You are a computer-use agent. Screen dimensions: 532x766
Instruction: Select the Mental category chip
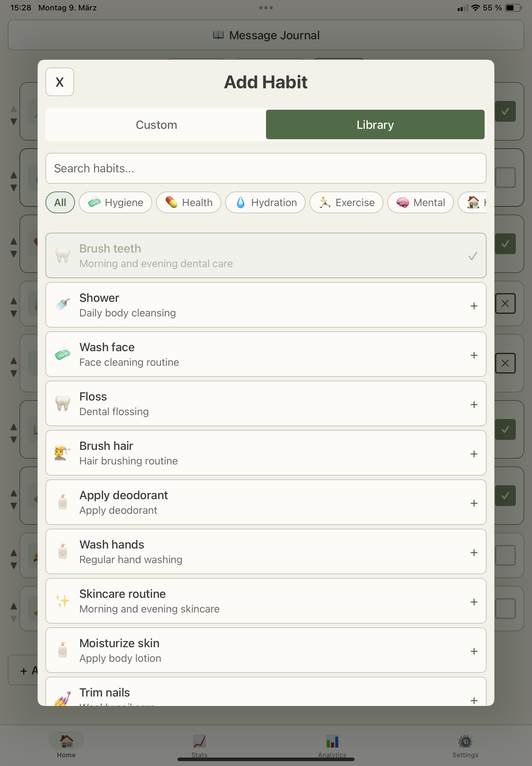[x=420, y=203]
